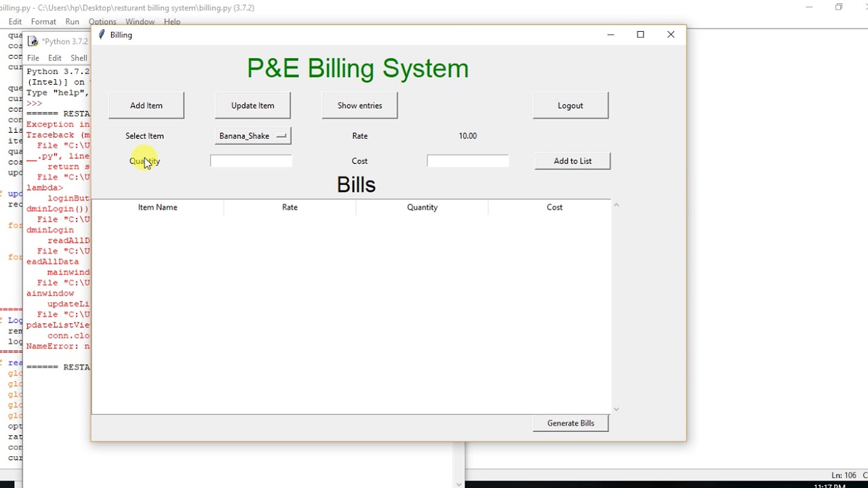Click the Select Item label
Viewport: 868px width, 488px height.
coord(144,136)
